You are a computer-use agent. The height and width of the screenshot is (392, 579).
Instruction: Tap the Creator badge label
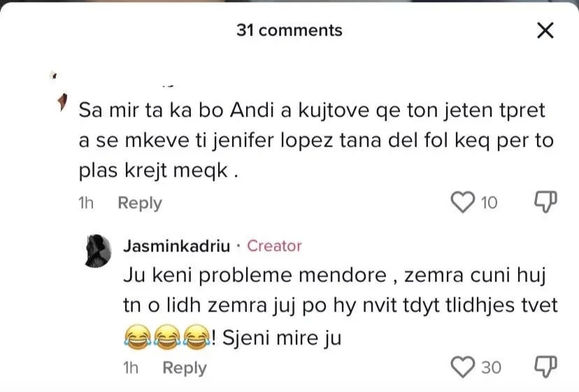274,246
